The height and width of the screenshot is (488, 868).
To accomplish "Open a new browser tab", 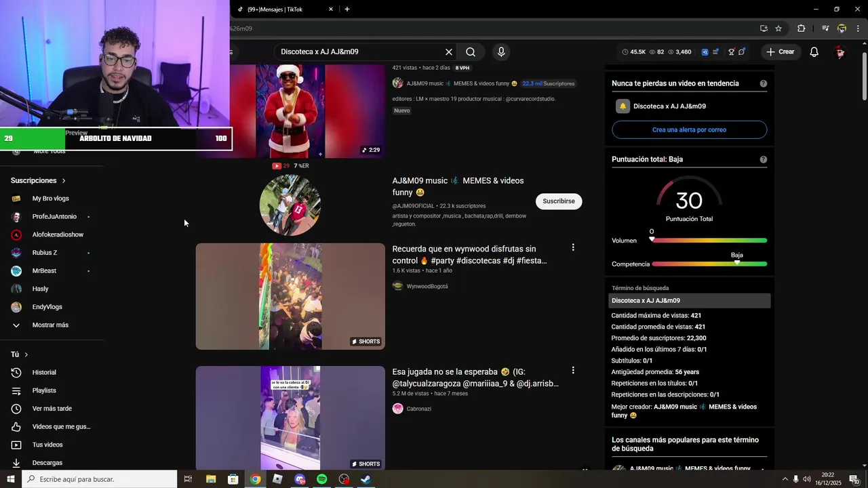I will pos(347,9).
